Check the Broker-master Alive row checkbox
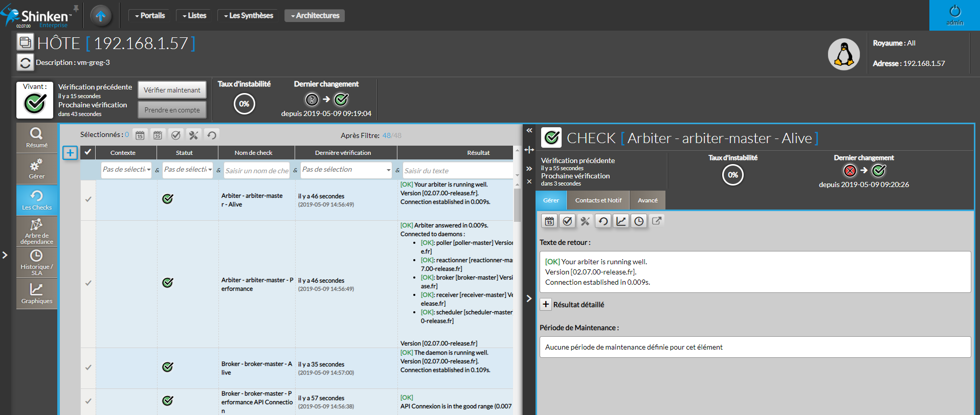 coord(88,367)
